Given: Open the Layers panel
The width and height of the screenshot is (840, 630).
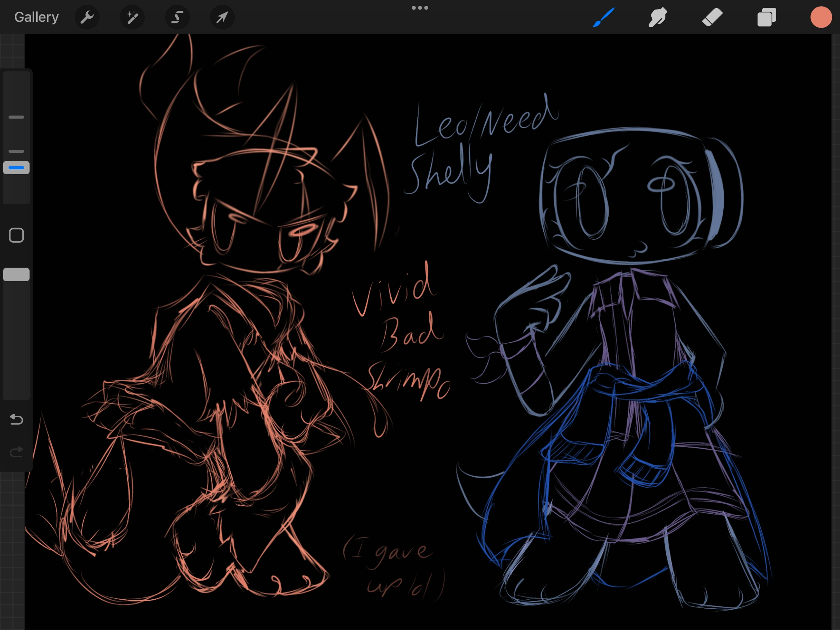Looking at the screenshot, I should pyautogui.click(x=766, y=17).
